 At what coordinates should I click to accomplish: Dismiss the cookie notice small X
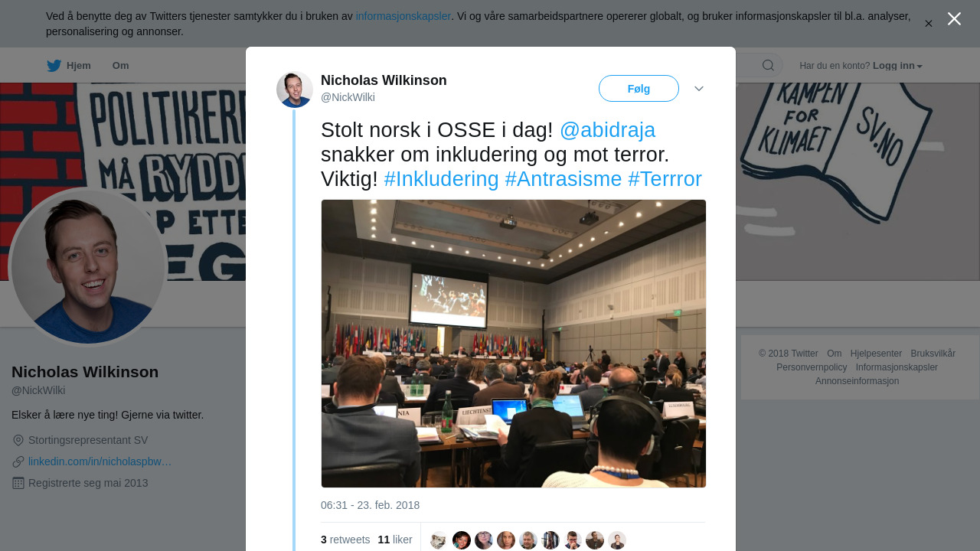(x=929, y=24)
